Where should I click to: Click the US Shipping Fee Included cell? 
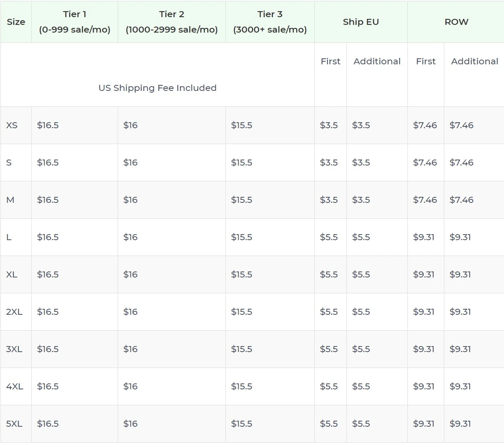[158, 88]
